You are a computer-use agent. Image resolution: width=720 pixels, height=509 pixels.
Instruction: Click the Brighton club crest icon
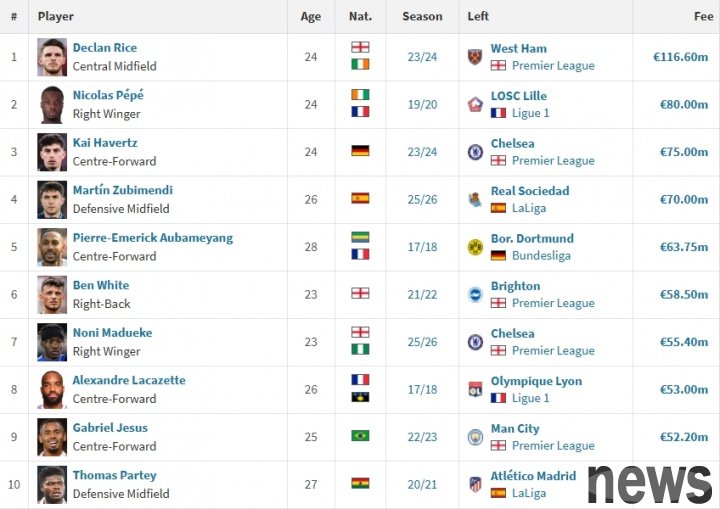(x=475, y=294)
